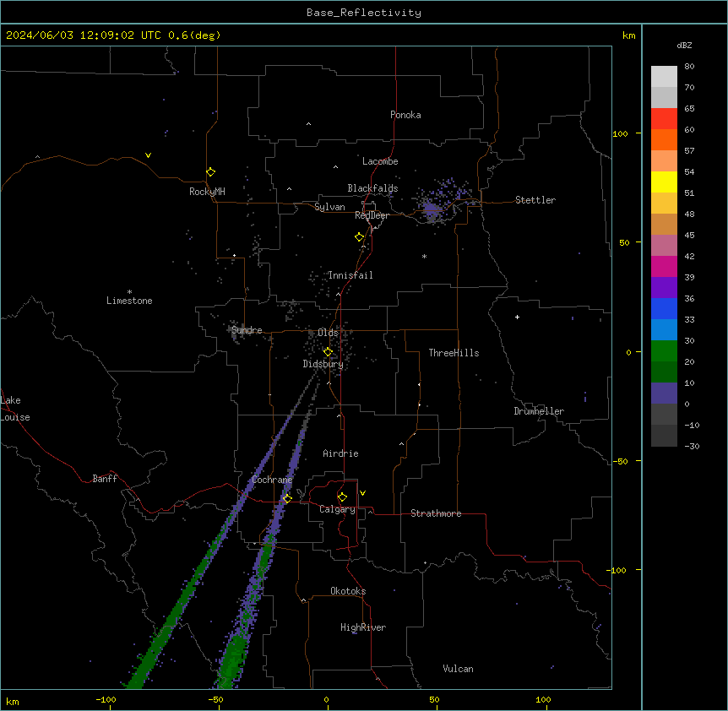Select the bright green 20-30 dBZ swatch

664,351
